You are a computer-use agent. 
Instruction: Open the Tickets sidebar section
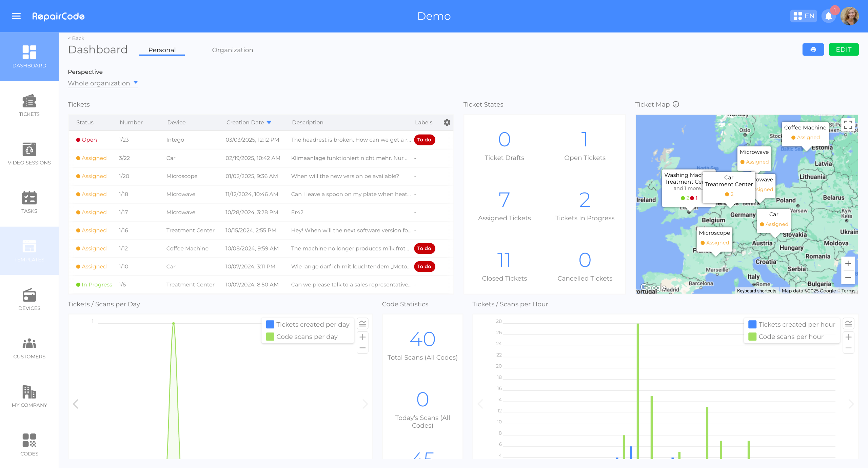coord(29,105)
